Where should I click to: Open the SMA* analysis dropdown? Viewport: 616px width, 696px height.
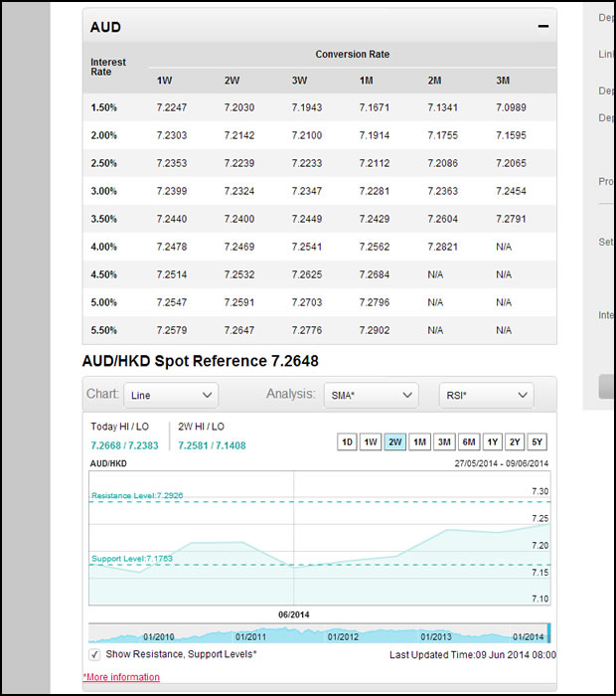(372, 395)
